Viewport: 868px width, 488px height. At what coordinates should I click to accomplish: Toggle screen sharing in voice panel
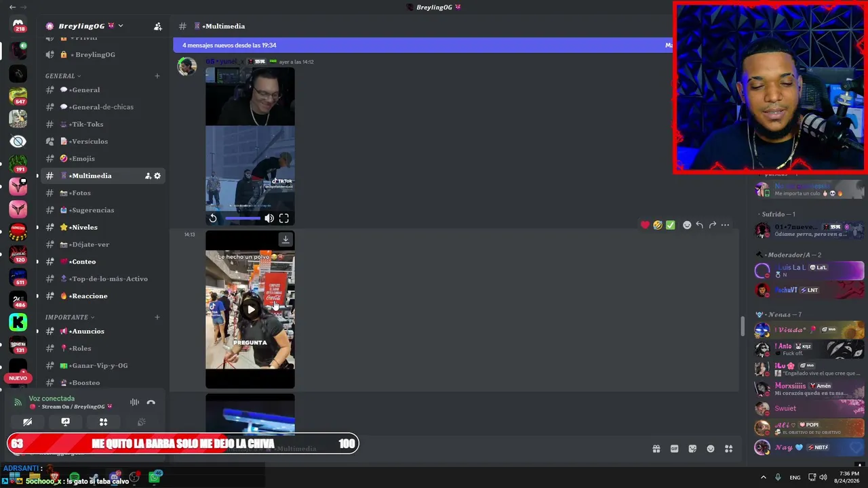66,422
